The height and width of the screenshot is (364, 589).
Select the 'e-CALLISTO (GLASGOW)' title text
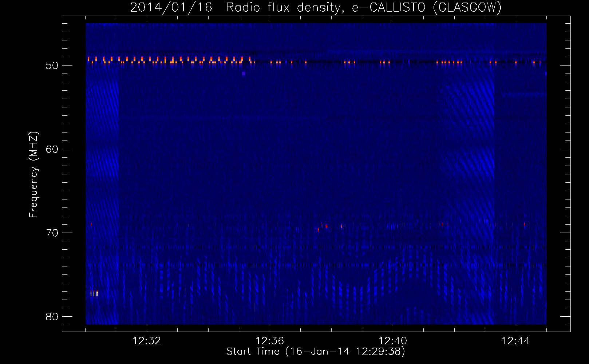pyautogui.click(x=427, y=8)
